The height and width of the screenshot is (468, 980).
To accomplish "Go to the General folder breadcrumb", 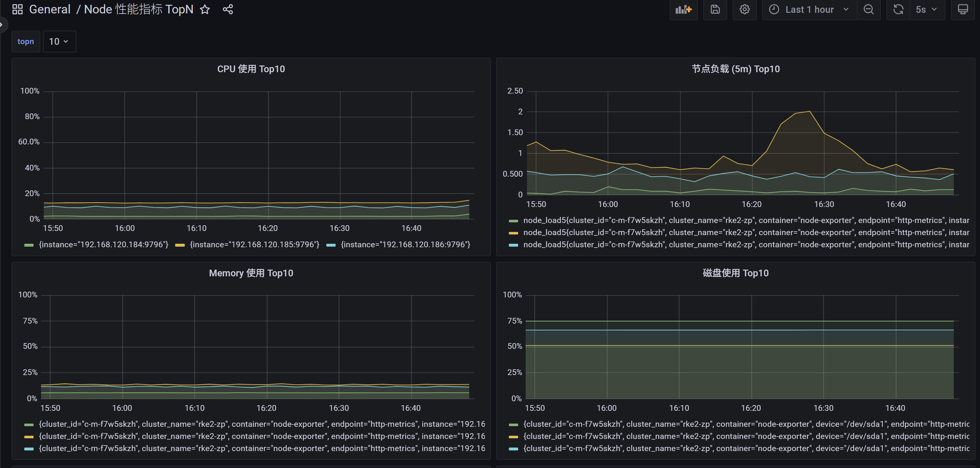I will pos(50,10).
